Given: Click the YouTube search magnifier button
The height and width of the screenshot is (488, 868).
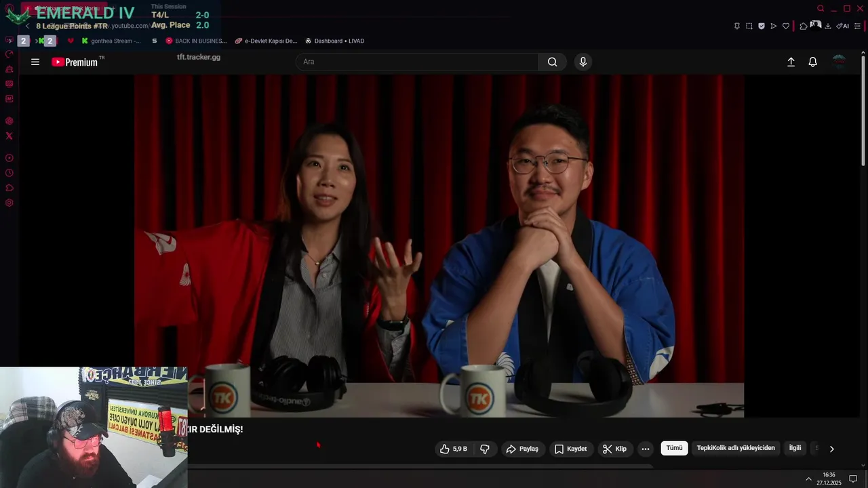Looking at the screenshot, I should point(552,62).
